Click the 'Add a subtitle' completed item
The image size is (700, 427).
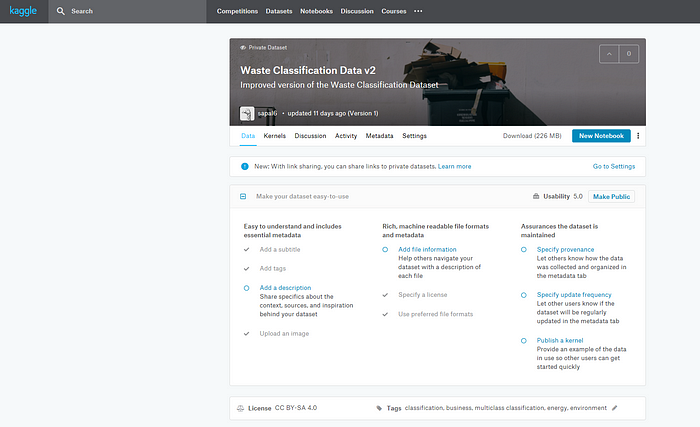pyautogui.click(x=280, y=250)
